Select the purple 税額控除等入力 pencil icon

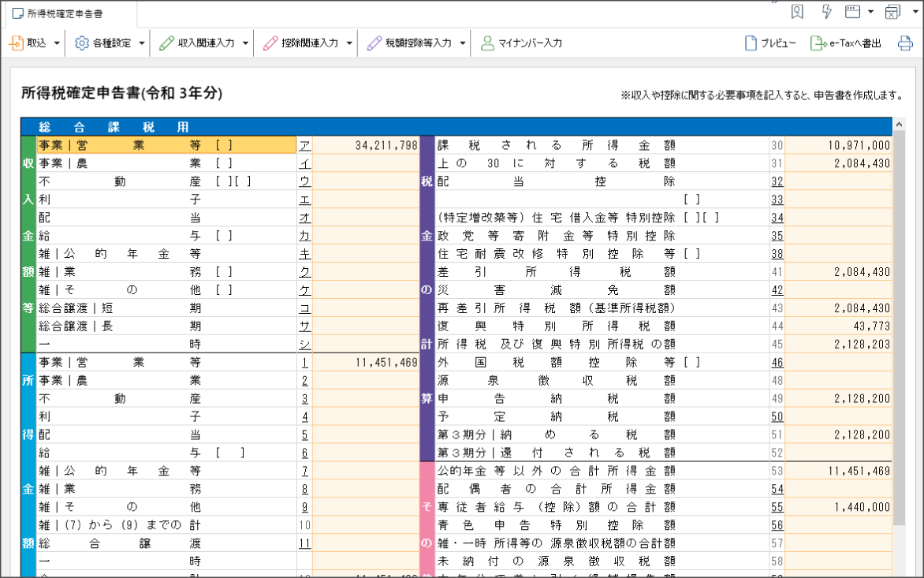pos(372,43)
